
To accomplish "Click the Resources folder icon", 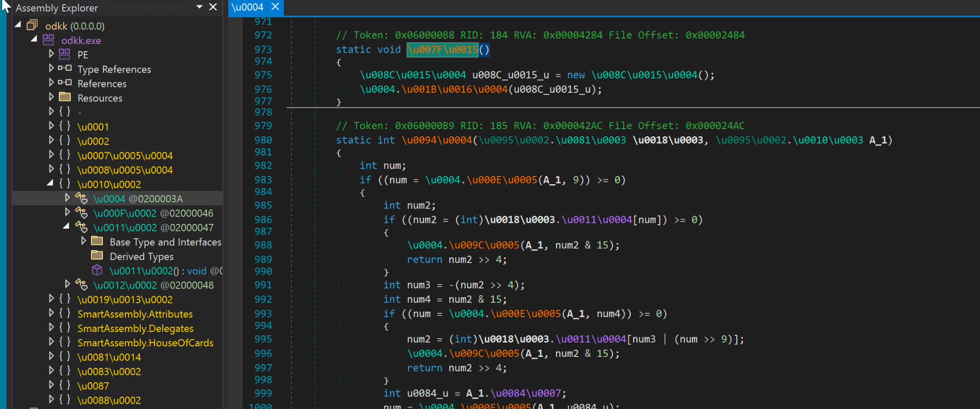I will point(65,97).
